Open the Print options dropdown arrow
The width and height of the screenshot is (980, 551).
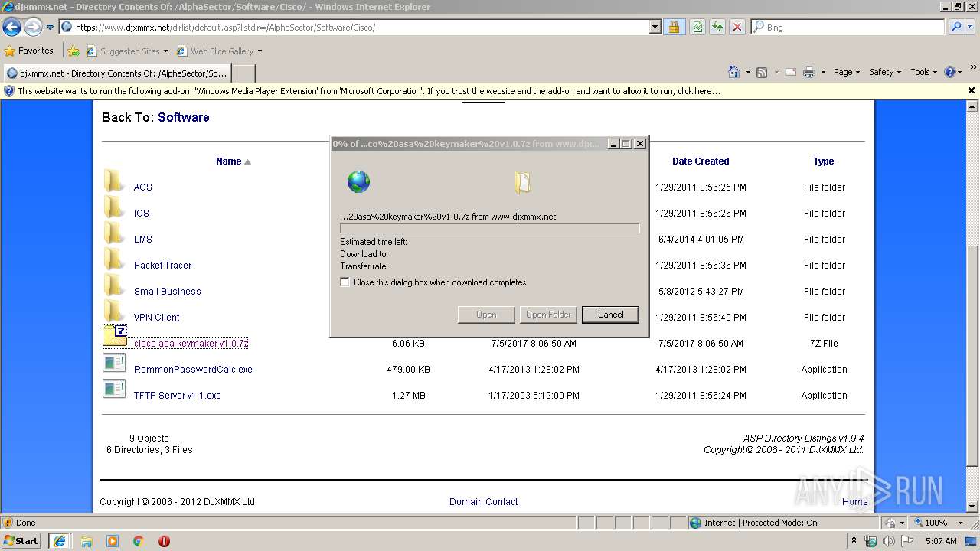[823, 72]
